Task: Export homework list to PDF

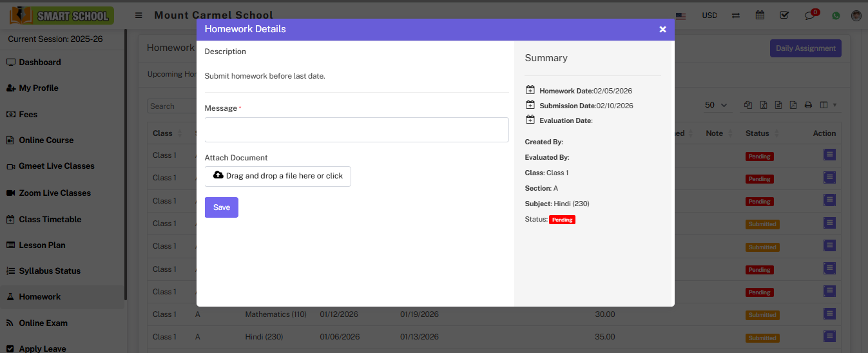Action: pos(793,106)
